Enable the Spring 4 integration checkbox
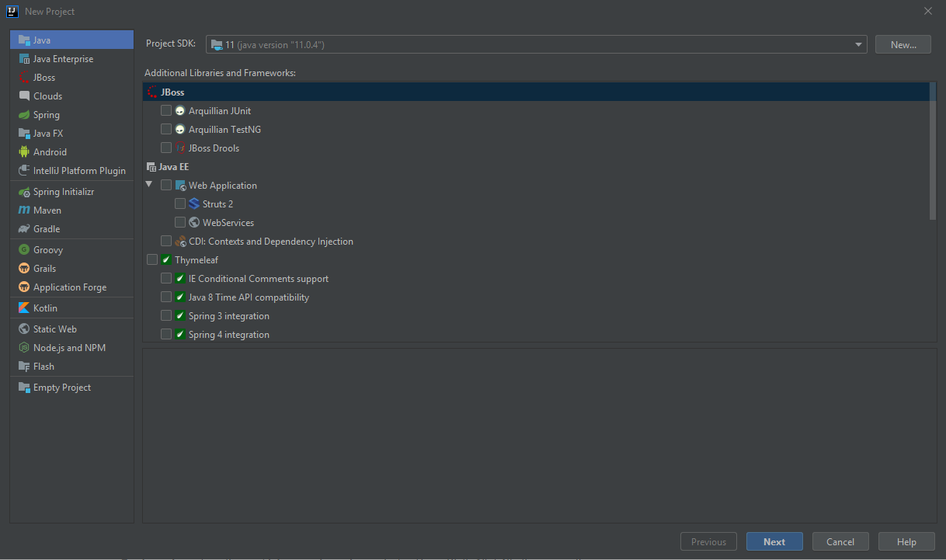The width and height of the screenshot is (946, 560). [166, 335]
